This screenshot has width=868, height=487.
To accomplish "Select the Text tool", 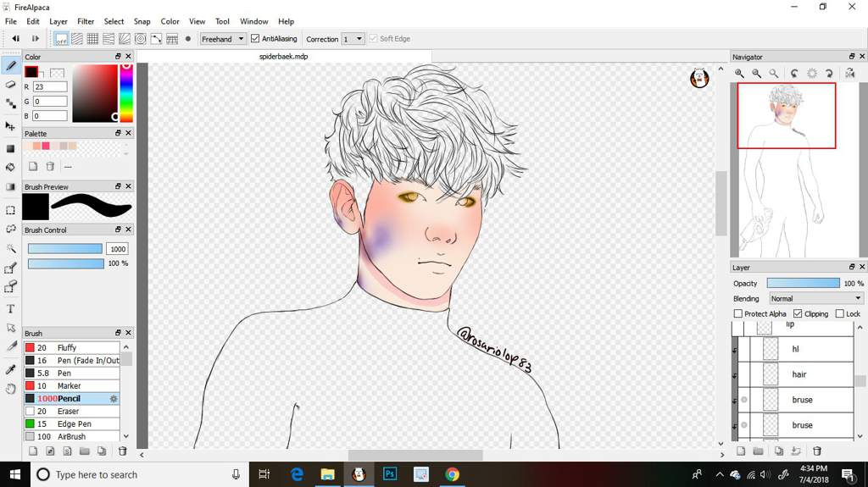I will pos(10,309).
